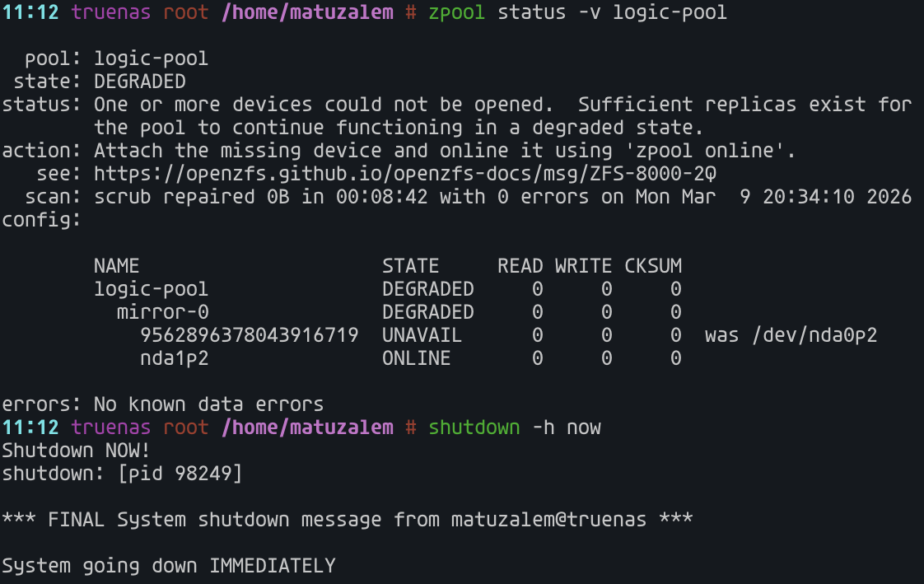Click the READ column header
This screenshot has height=584, width=924.
coord(520,266)
